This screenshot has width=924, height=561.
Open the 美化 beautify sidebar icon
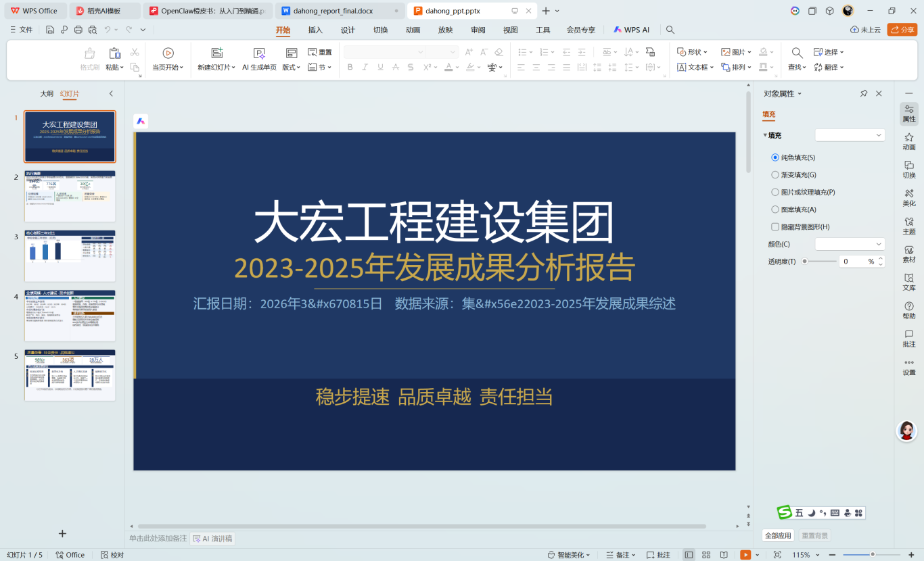[908, 197]
